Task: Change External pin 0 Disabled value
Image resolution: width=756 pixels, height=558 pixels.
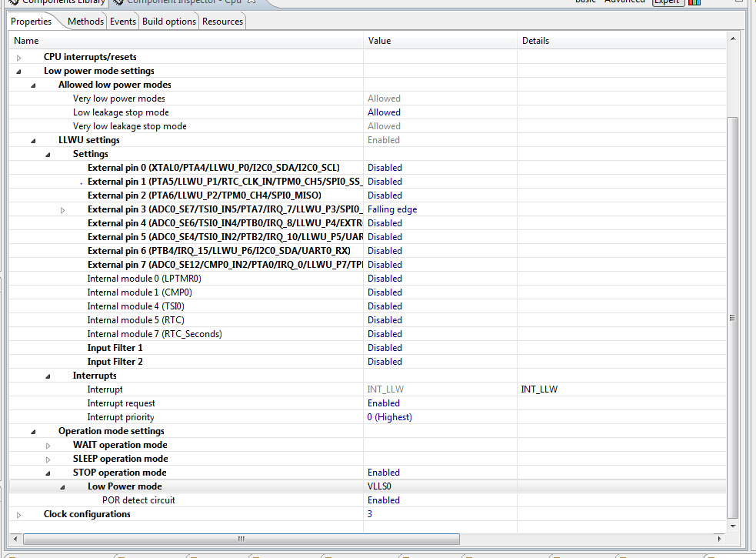Action: click(x=385, y=168)
